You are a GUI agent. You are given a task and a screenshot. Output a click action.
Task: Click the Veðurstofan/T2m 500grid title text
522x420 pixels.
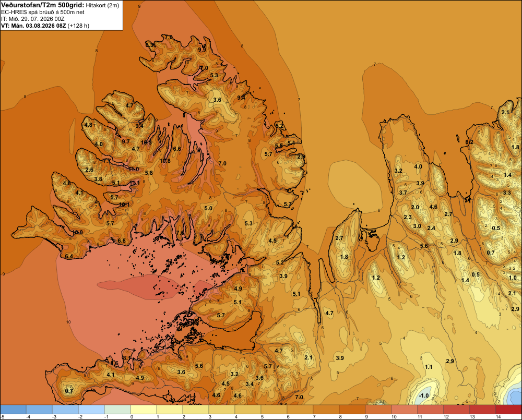pos(43,5)
